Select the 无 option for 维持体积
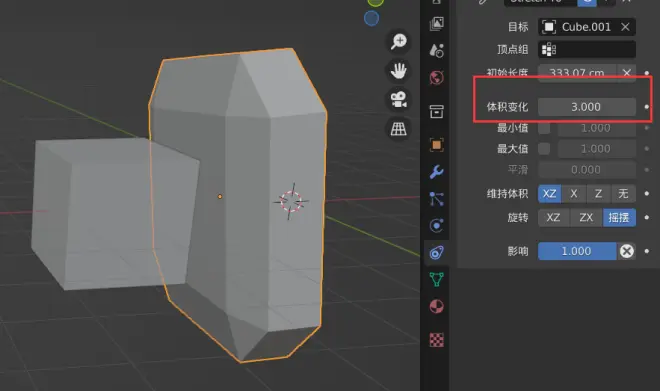Screen dimensions: 660x391 coord(623,194)
